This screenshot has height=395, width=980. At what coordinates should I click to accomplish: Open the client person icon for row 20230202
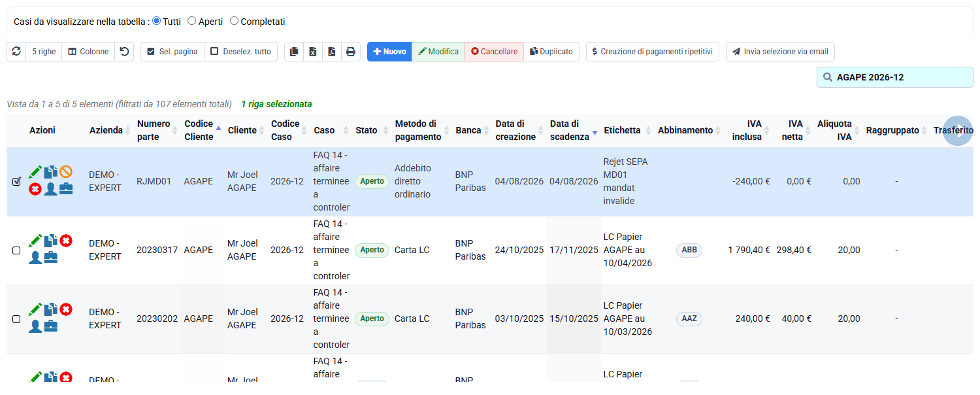point(35,326)
